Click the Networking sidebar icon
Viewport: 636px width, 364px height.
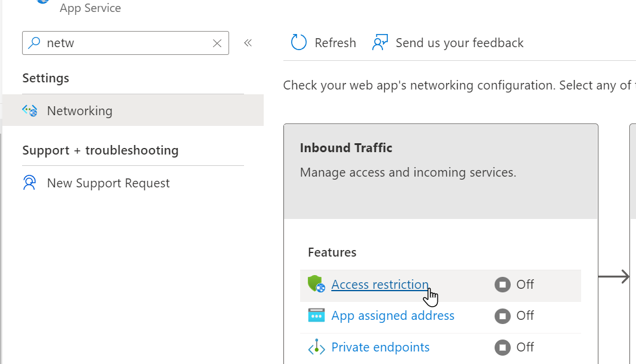point(30,110)
